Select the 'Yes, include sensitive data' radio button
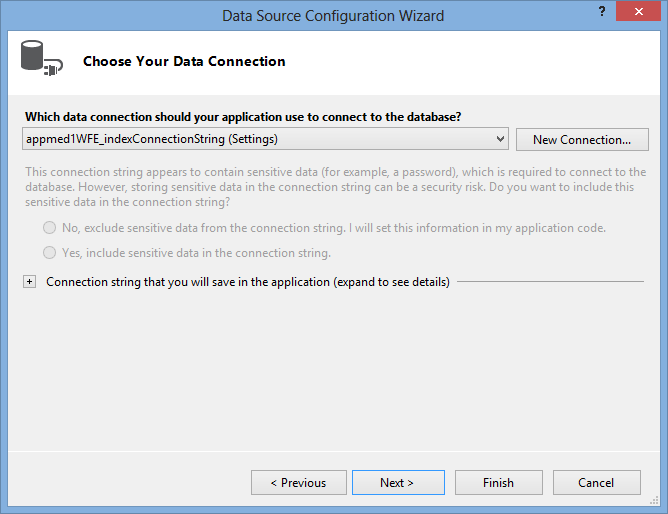Viewport: 668px width, 514px height. (x=49, y=253)
